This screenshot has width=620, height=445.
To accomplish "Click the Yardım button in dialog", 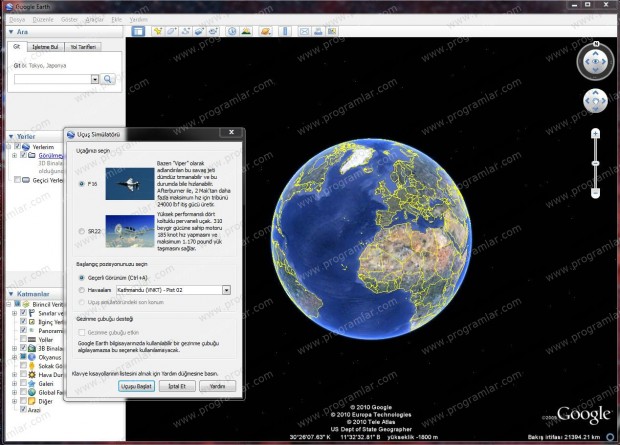I will tap(217, 386).
